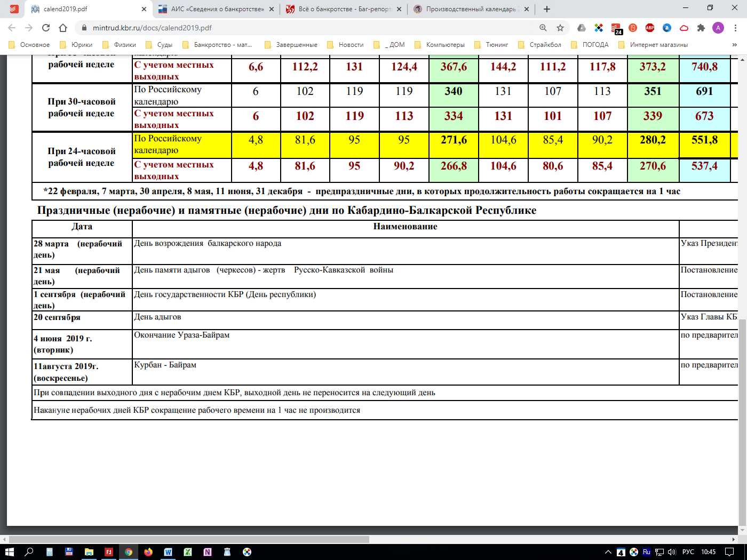Click the address bar showing mintrud.kbr.ru
Screen dimensions: 747x560
click(x=309, y=28)
